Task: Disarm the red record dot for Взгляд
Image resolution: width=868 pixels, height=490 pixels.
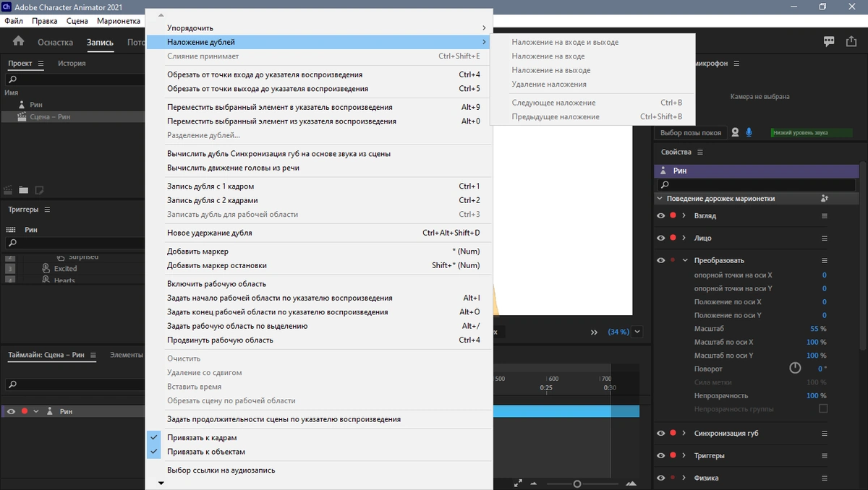Action: [x=673, y=215]
